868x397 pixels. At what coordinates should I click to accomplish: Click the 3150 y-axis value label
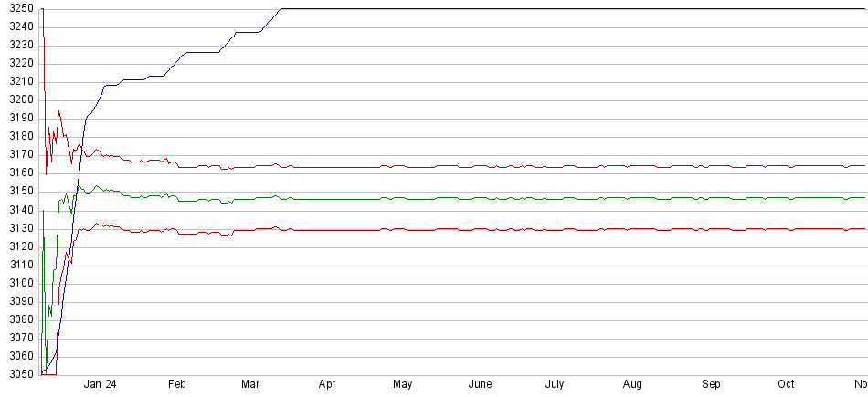point(18,192)
